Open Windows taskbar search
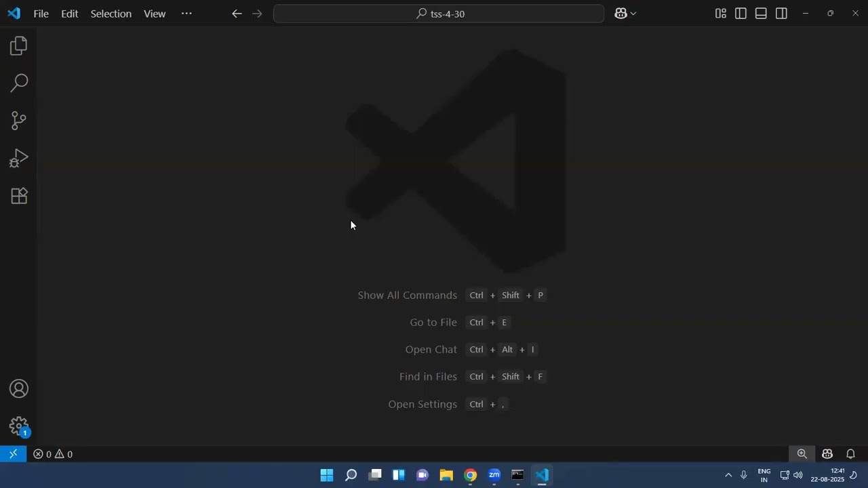 (351, 475)
